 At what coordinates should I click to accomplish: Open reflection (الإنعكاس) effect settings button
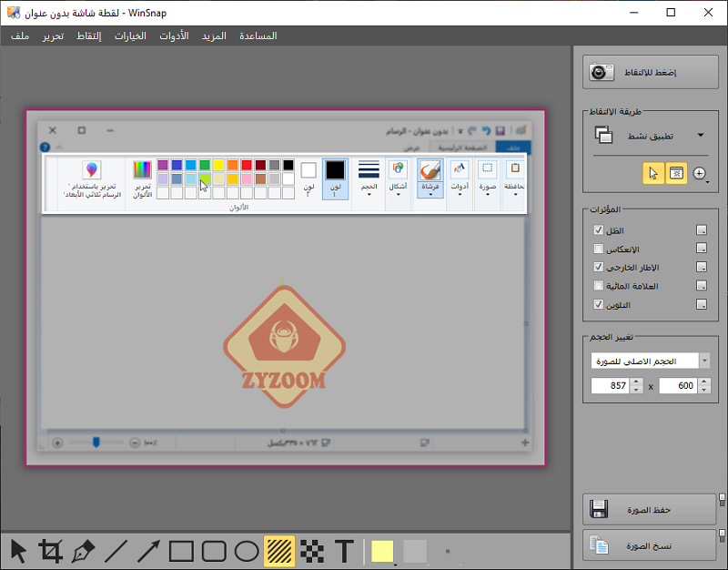point(702,249)
